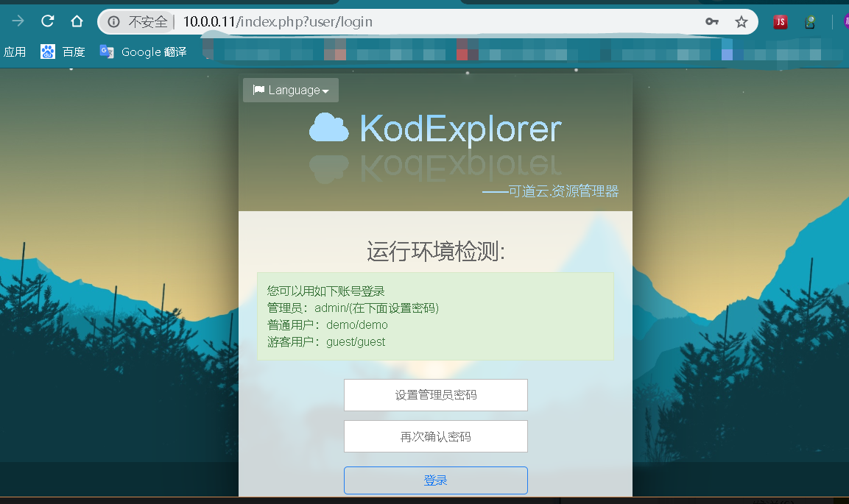Screen dimensions: 849x504
Task: Click the 登录 button
Action: (436, 480)
